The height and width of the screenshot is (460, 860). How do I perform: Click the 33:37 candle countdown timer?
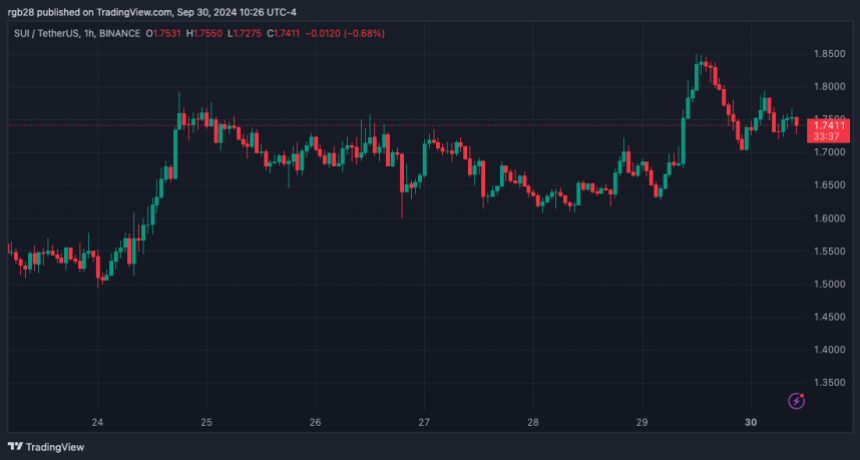click(826, 136)
